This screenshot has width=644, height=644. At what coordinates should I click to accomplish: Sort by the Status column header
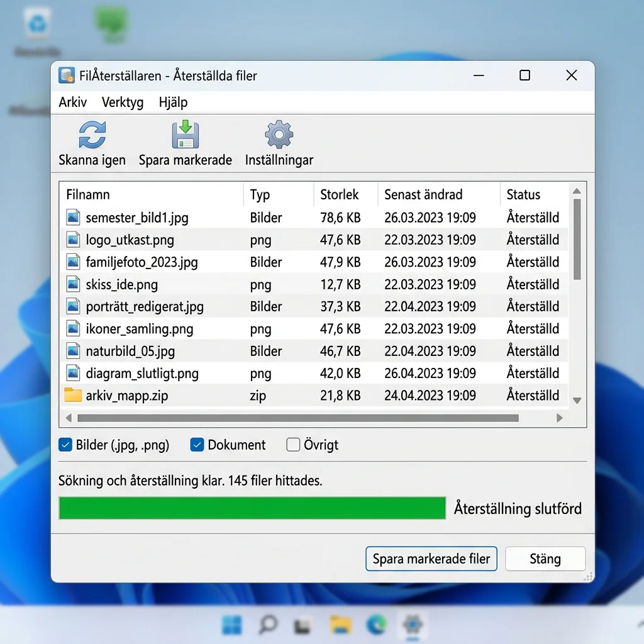click(535, 194)
